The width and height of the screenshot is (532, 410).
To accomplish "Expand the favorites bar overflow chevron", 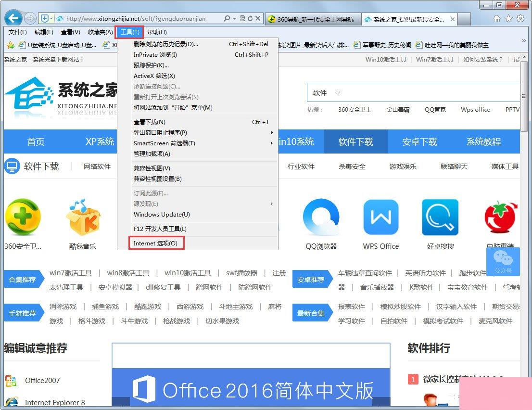I will click(524, 41).
